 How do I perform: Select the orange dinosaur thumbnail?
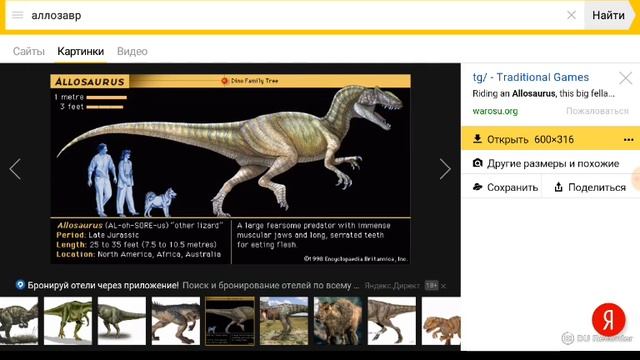pyautogui.click(x=441, y=321)
